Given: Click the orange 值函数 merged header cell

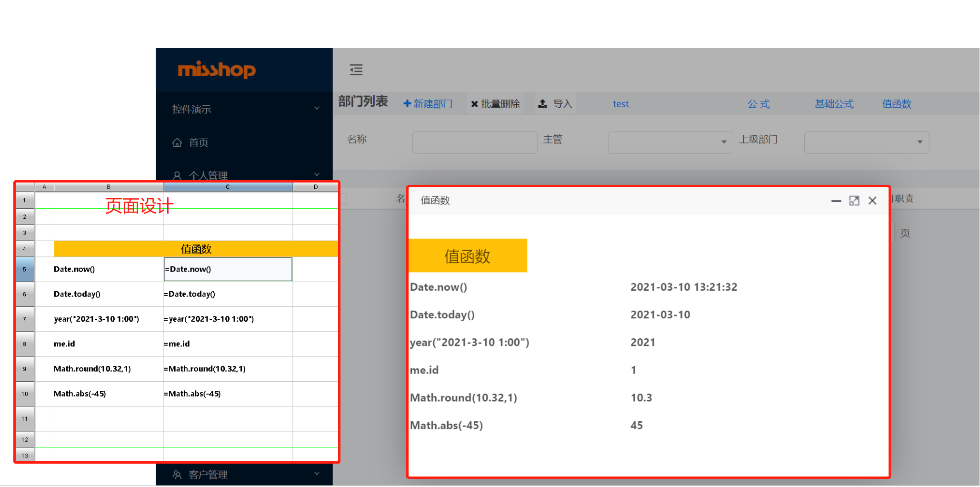Looking at the screenshot, I should tap(196, 249).
